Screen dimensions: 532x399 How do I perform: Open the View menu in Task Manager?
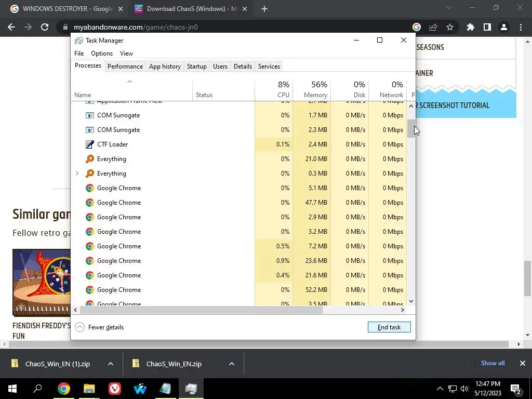click(x=126, y=54)
